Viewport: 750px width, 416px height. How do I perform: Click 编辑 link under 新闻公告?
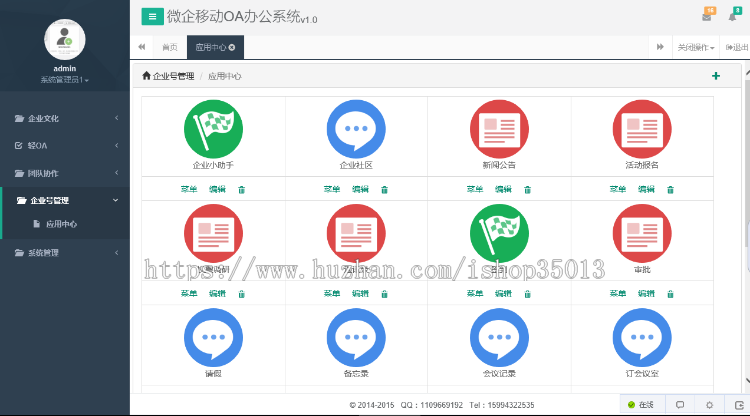pyautogui.click(x=503, y=189)
